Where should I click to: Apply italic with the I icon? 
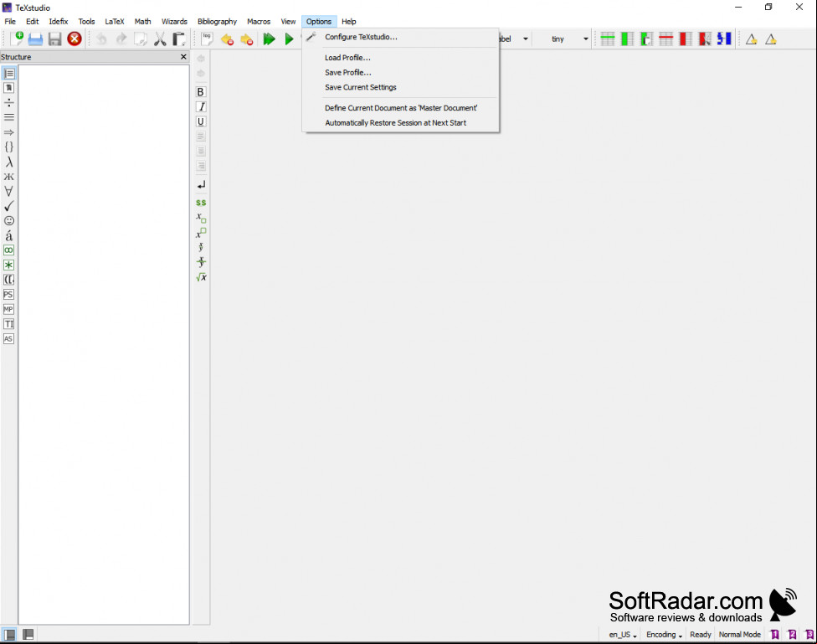[201, 107]
